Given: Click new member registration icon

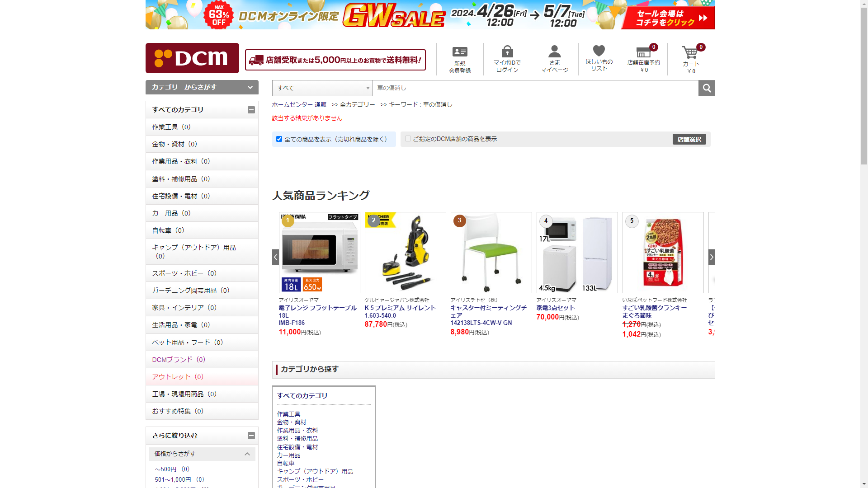Looking at the screenshot, I should [x=460, y=52].
